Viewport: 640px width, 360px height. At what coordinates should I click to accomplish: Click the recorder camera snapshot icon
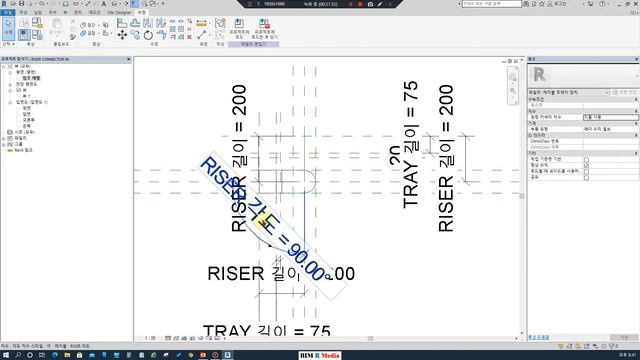pos(370,4)
